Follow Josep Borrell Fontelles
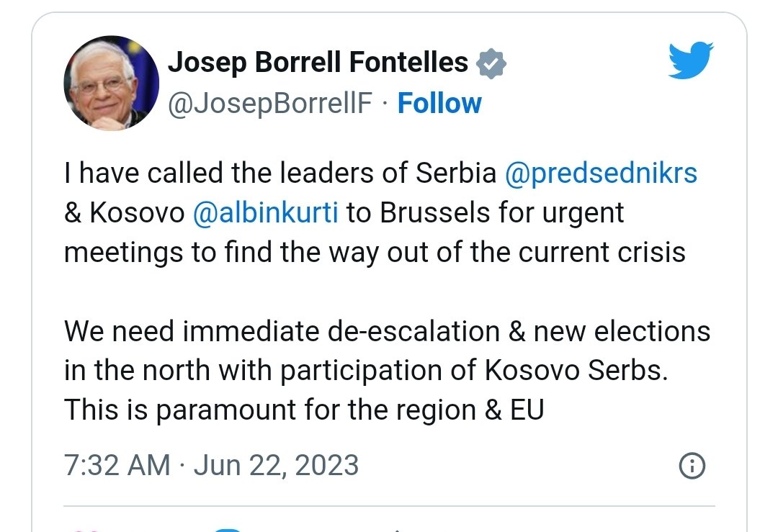The height and width of the screenshot is (532, 778). [439, 104]
